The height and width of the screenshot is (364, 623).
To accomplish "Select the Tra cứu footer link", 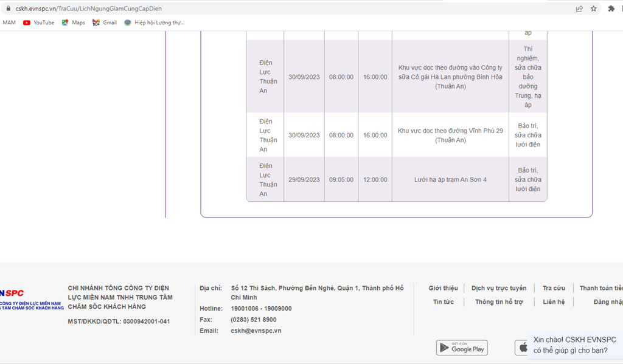I will click(554, 288).
